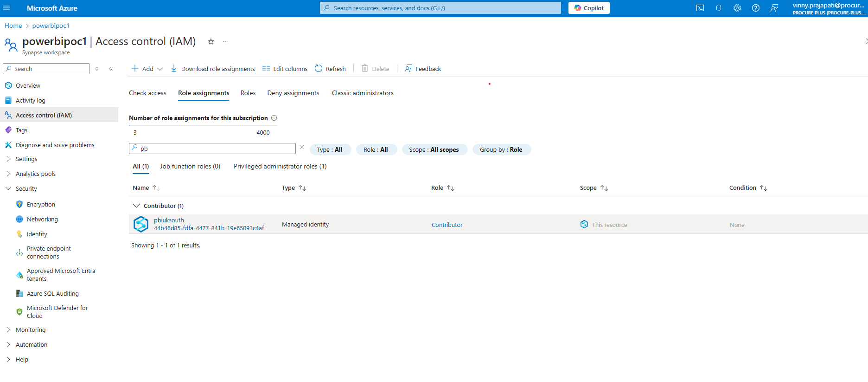Screen dimensions: 868x382
Task: Open the Scope : All scopes filter
Action: pos(434,149)
